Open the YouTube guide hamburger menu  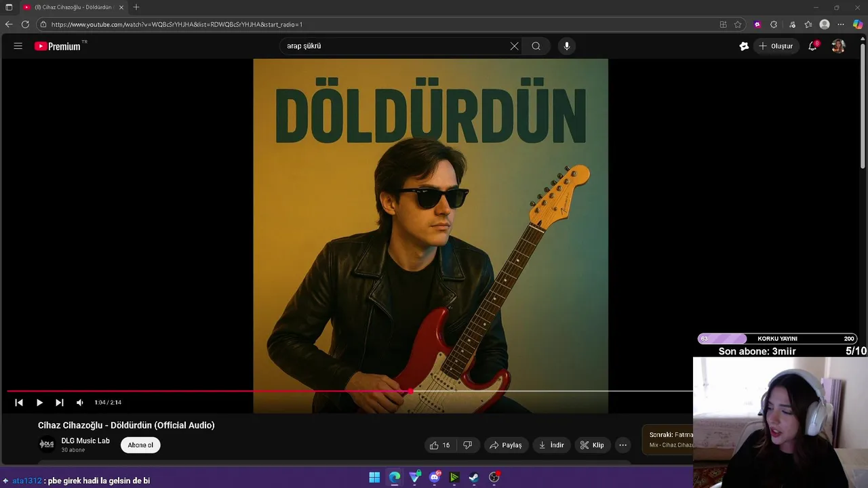coord(18,46)
